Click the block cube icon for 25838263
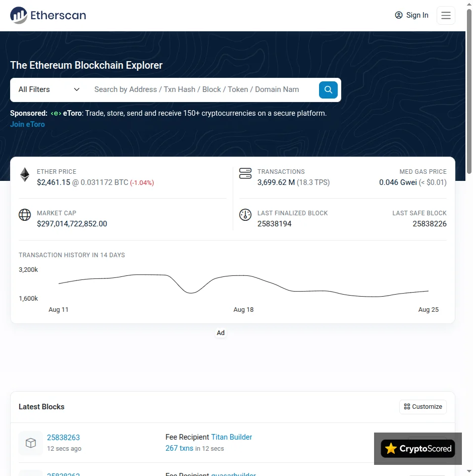This screenshot has width=473, height=476. (31, 443)
